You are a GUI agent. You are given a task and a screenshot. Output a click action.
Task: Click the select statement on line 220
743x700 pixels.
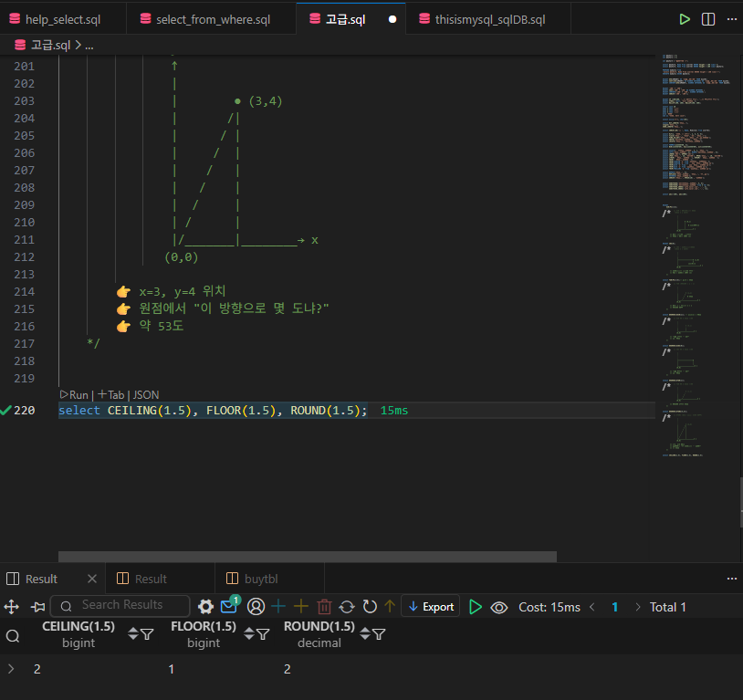coord(213,411)
